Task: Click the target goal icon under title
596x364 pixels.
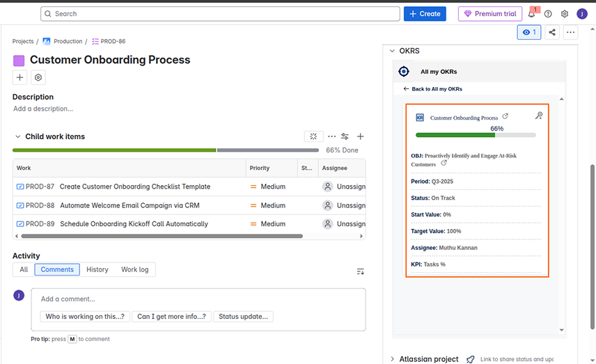Action: pos(38,77)
